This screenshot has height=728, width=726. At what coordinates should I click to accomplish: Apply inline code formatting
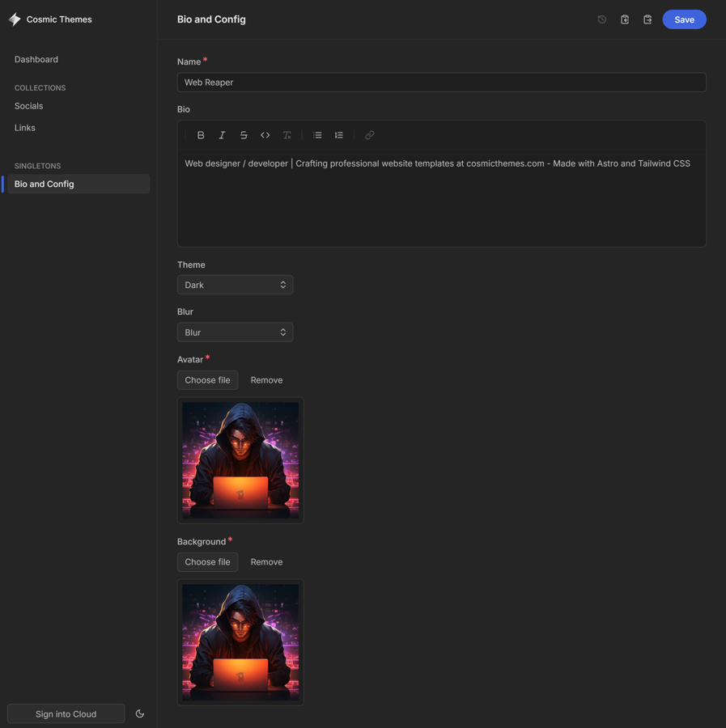tap(265, 135)
